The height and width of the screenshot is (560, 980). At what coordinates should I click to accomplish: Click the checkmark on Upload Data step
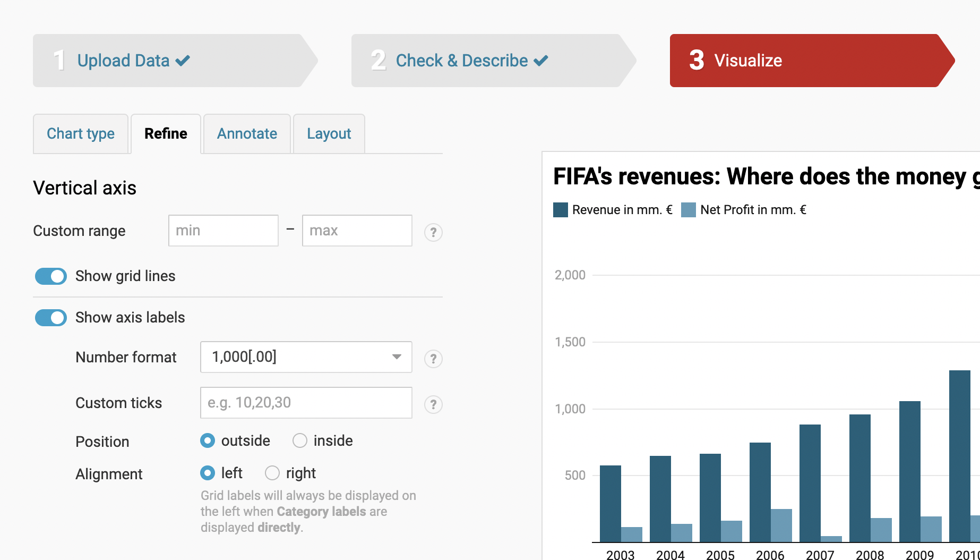[x=183, y=61]
